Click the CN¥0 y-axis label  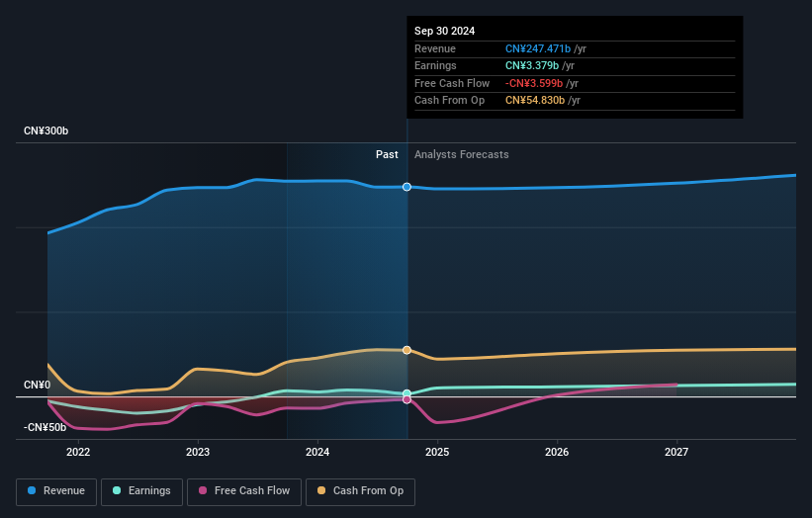click(x=38, y=385)
